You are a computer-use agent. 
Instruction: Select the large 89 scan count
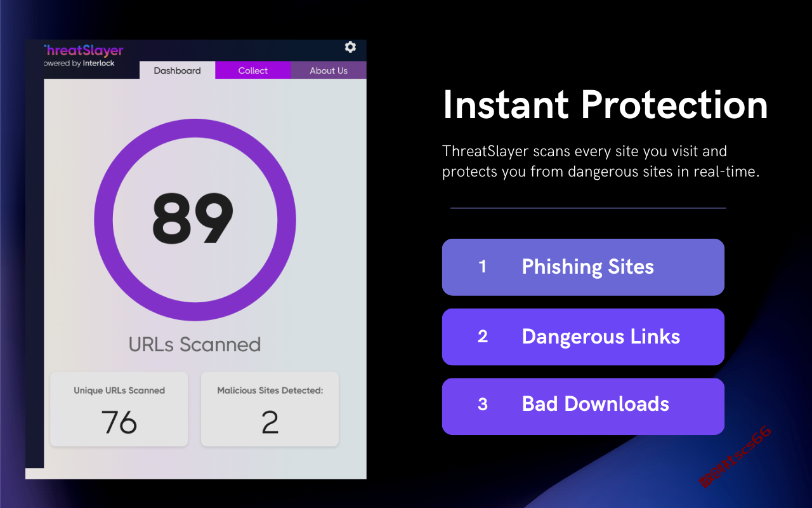(x=193, y=218)
